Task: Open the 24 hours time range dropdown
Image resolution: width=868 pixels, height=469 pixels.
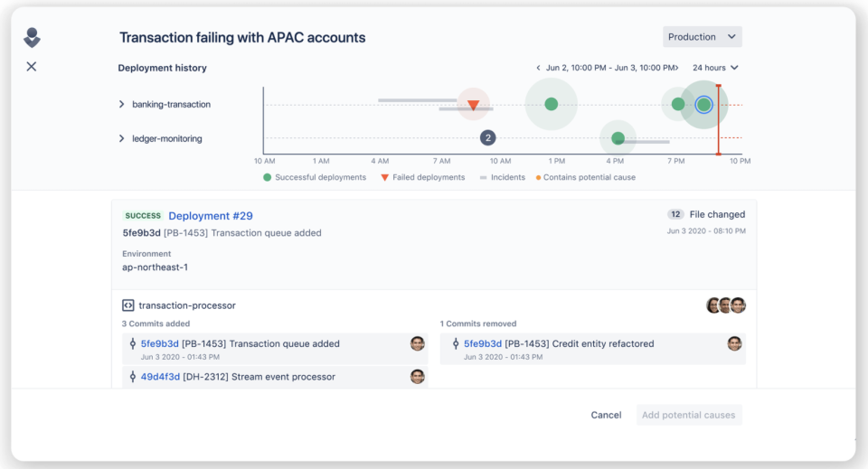Action: (715, 68)
